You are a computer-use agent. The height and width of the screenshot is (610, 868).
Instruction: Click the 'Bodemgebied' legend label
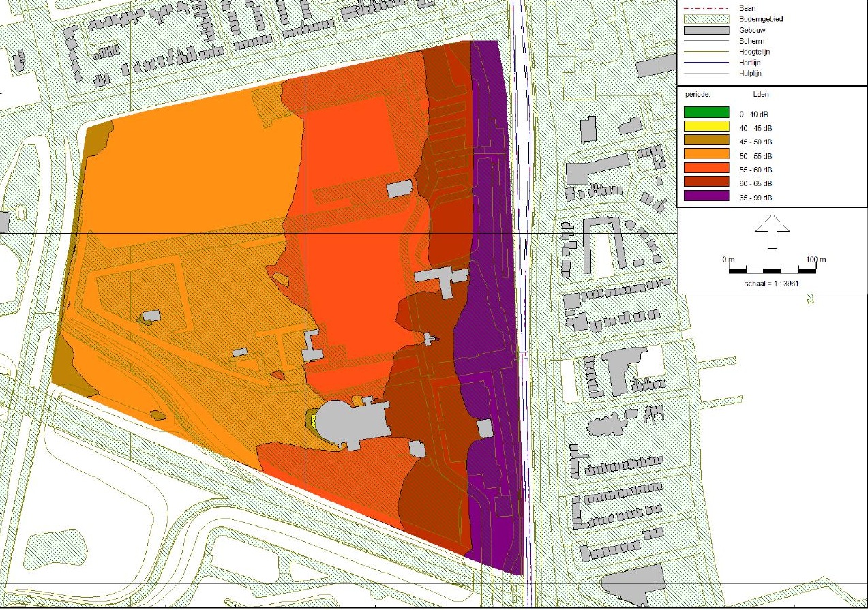(760, 19)
